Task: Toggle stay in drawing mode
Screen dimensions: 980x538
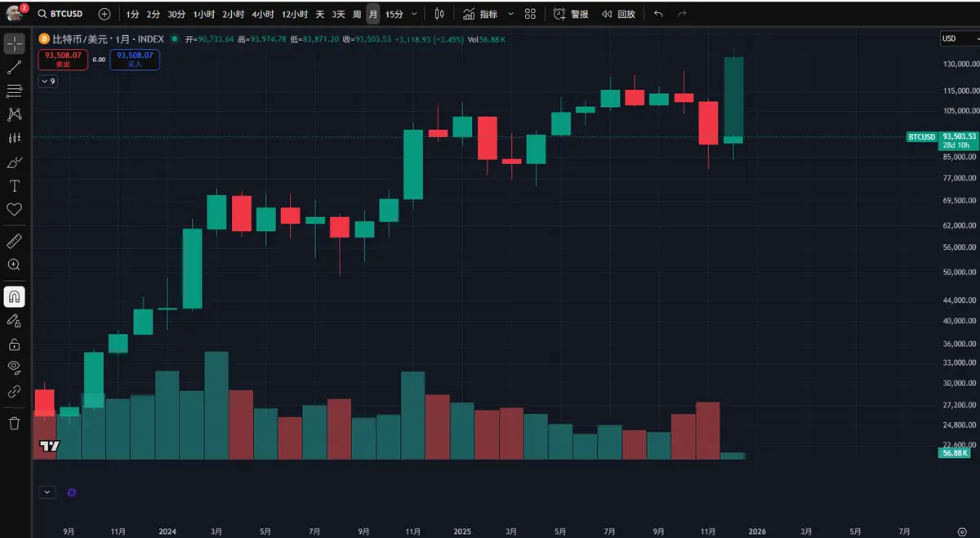Action: pyautogui.click(x=14, y=320)
